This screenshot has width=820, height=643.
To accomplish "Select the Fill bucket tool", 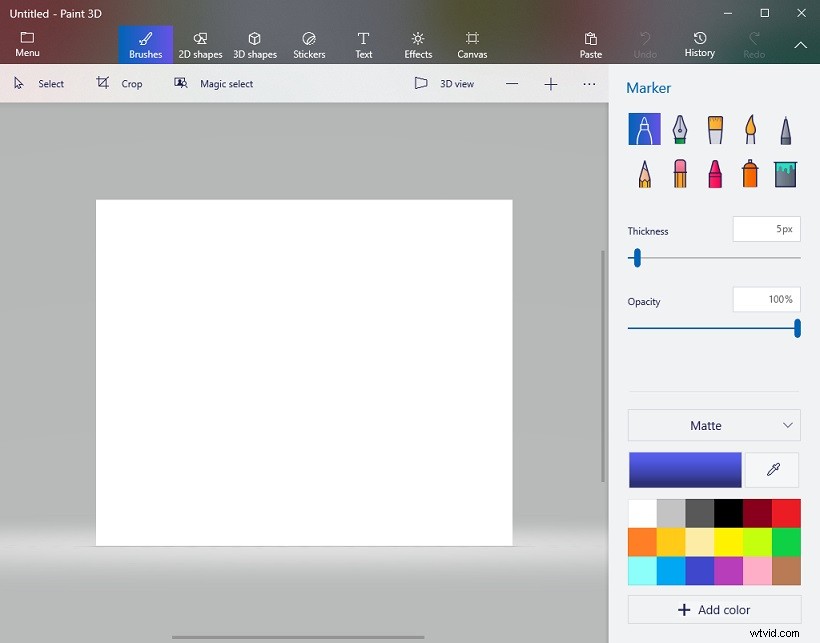I will click(784, 173).
